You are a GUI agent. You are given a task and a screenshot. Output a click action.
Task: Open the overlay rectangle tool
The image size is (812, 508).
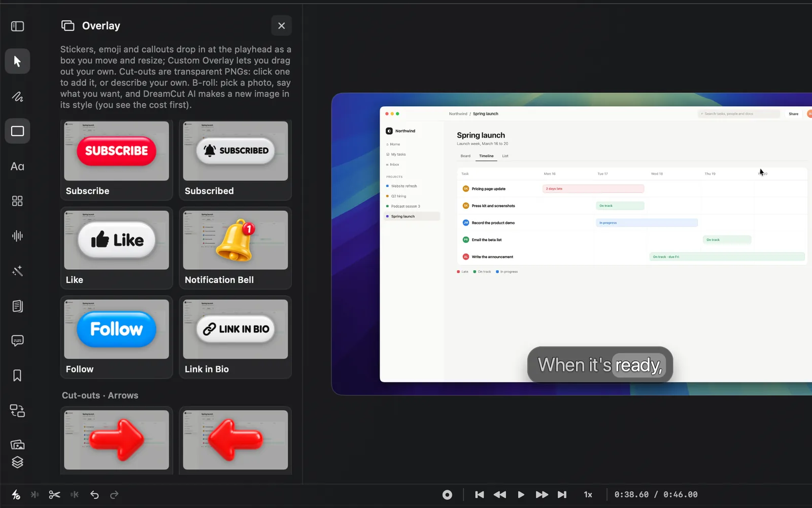(x=17, y=131)
